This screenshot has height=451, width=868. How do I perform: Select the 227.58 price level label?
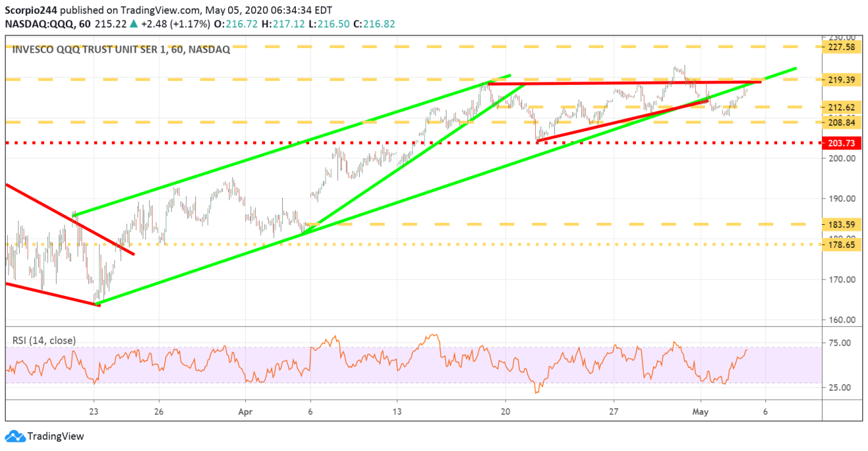(x=842, y=47)
